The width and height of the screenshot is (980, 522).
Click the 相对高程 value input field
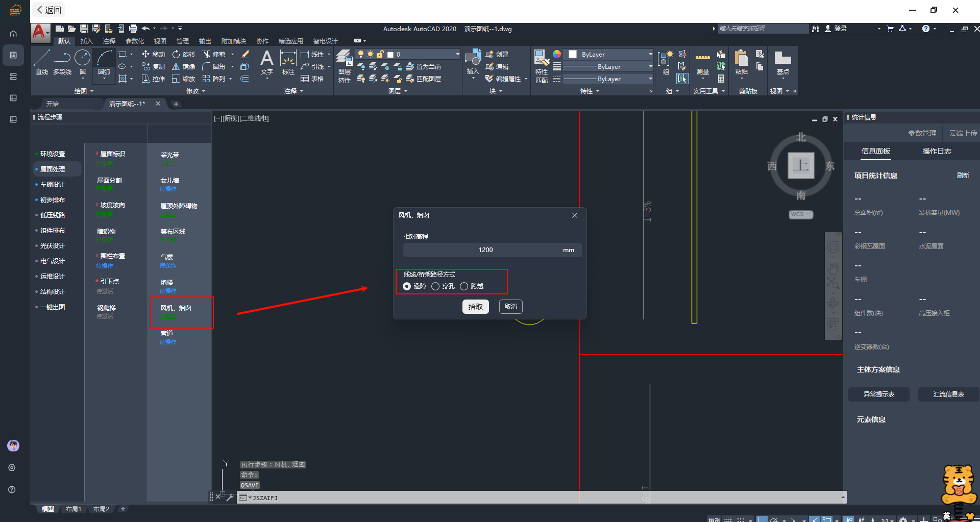[485, 250]
